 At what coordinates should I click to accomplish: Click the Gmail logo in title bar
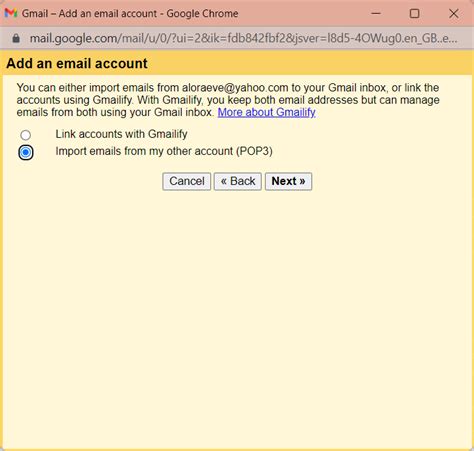click(x=11, y=13)
